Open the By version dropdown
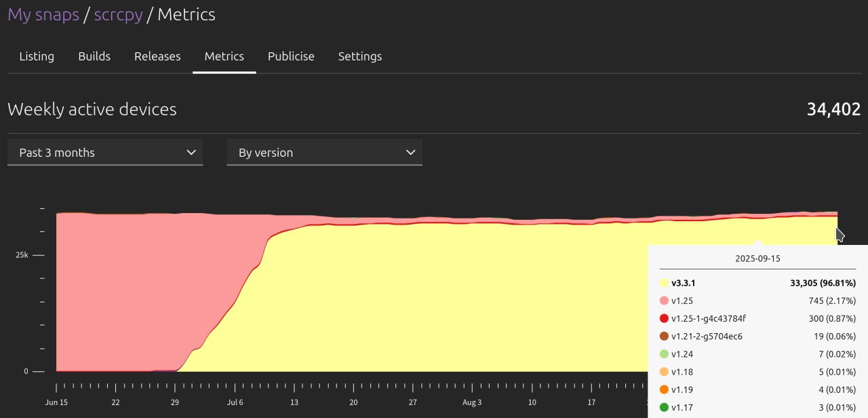 [324, 153]
